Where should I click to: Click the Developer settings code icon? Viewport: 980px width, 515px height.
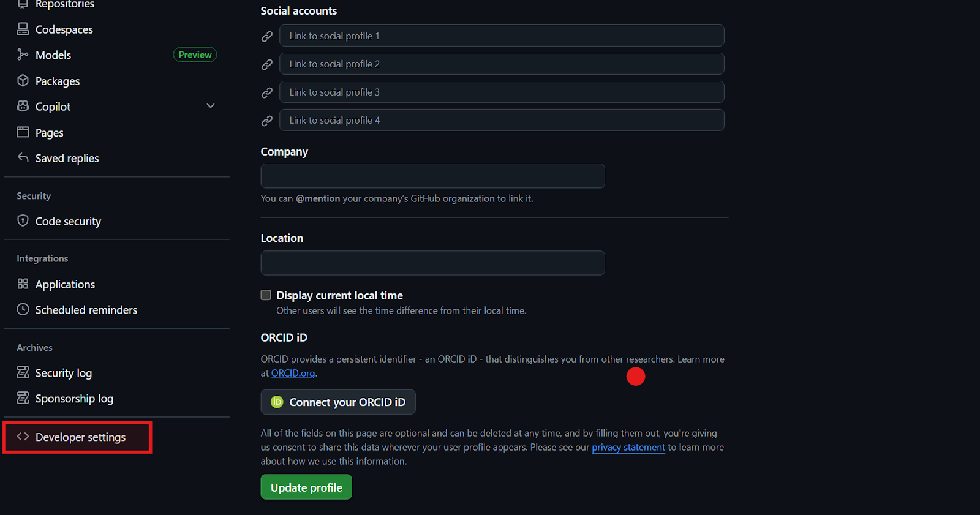coord(23,437)
